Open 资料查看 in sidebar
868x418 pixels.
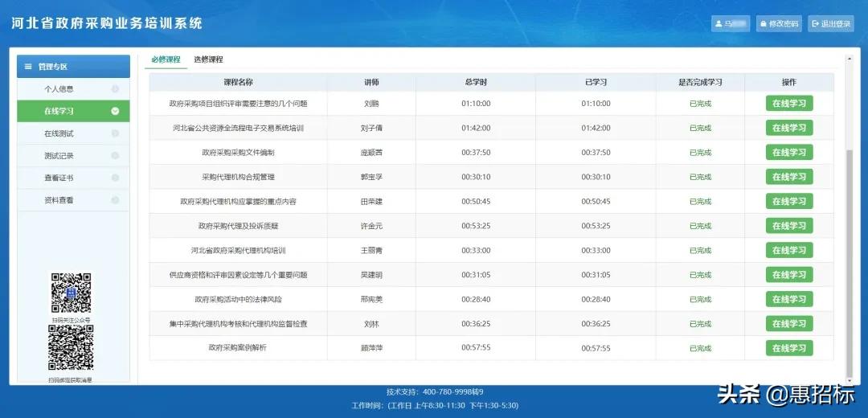click(74, 200)
